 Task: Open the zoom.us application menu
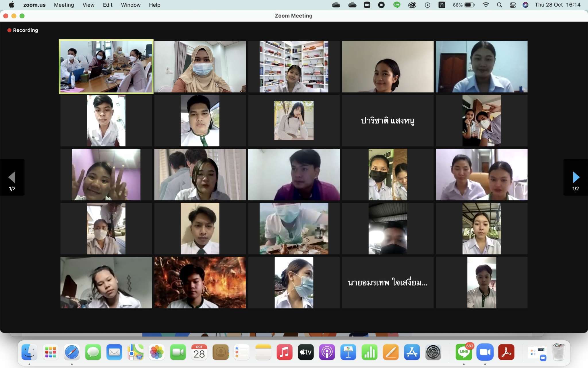(34, 5)
